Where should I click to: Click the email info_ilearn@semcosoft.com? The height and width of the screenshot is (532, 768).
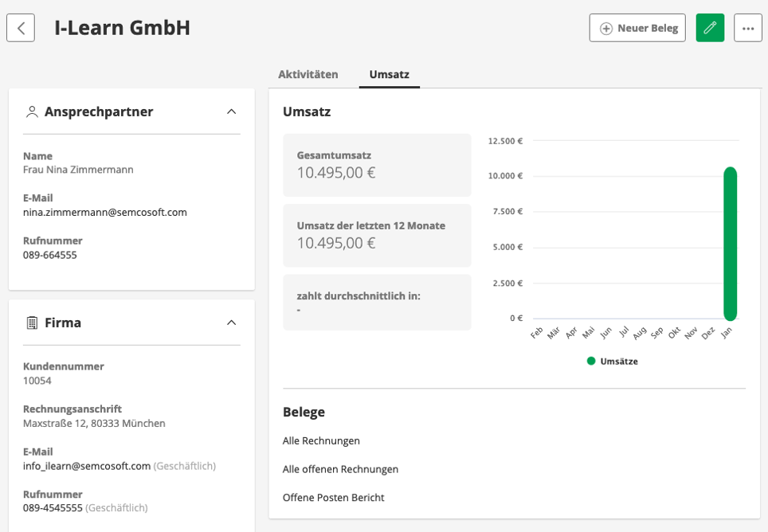[87, 466]
